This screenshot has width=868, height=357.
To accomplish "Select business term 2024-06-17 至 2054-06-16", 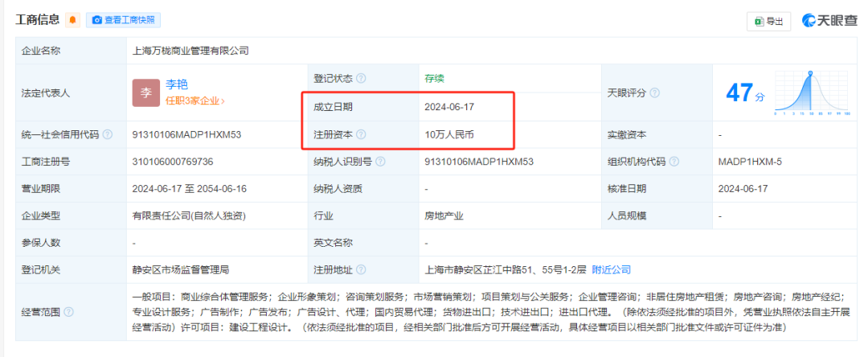I will click(190, 189).
